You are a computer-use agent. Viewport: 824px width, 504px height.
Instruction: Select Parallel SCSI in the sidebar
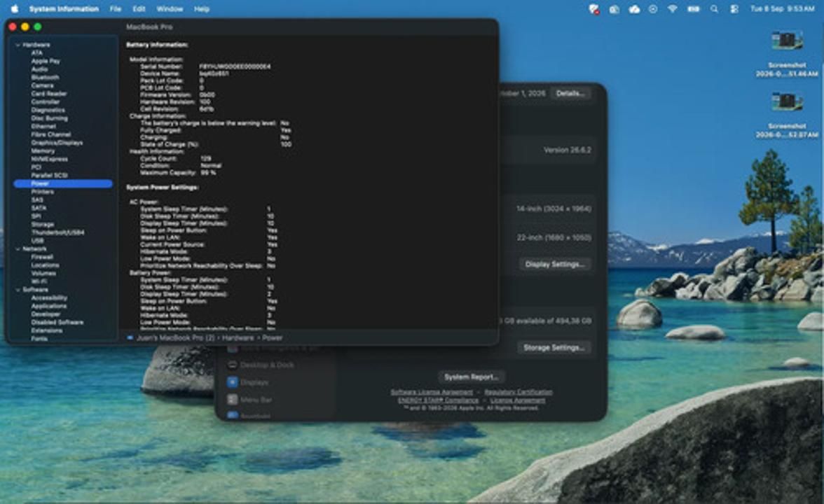click(49, 175)
